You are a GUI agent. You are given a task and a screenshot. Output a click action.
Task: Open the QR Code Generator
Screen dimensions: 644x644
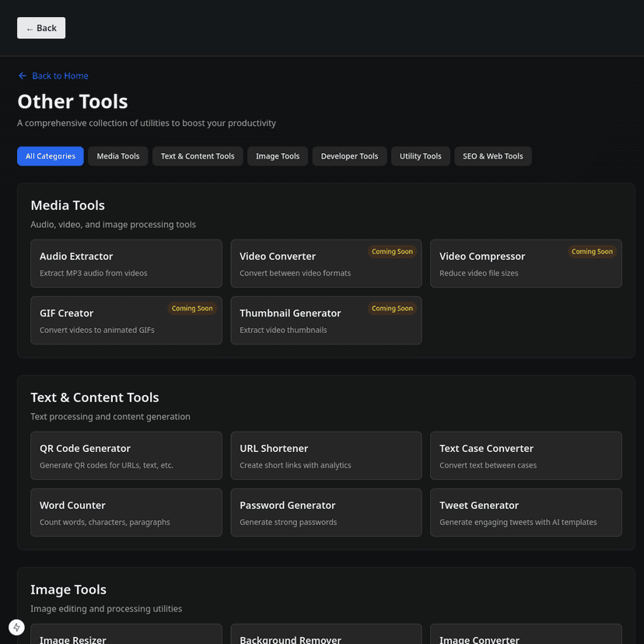point(126,456)
